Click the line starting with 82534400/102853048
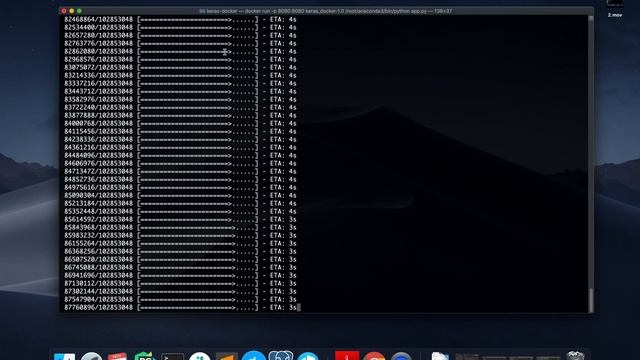The height and width of the screenshot is (360, 640). click(x=180, y=27)
